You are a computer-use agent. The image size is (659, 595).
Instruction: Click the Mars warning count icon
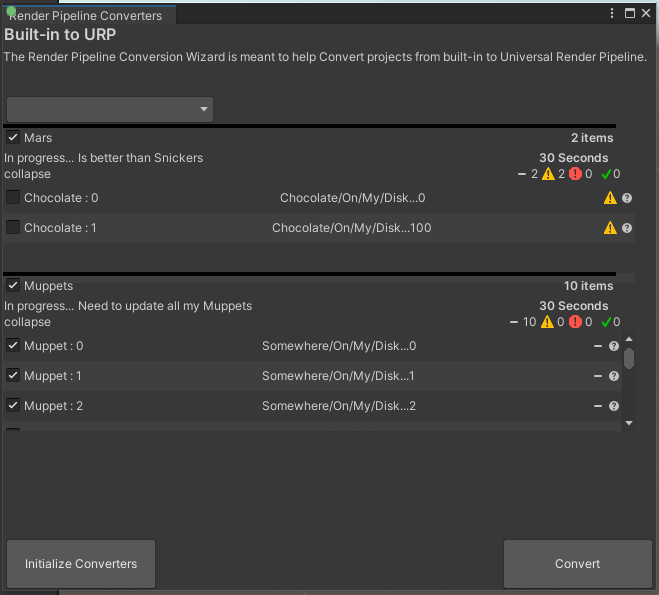click(x=548, y=174)
